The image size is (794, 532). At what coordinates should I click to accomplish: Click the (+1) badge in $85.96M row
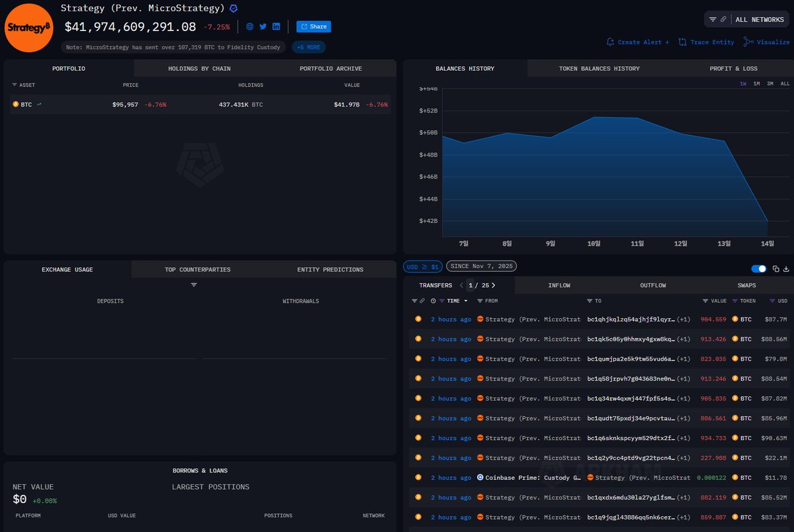[x=684, y=418]
